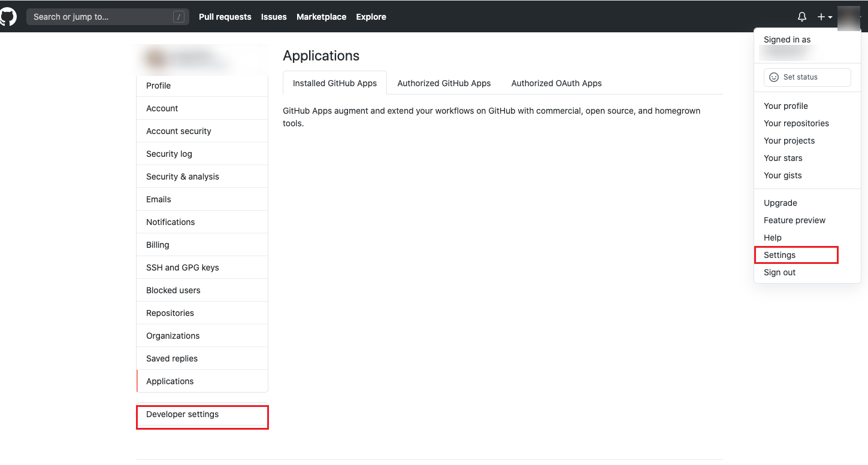The width and height of the screenshot is (868, 465).
Task: Open SSH and GPG keys settings
Action: [182, 268]
